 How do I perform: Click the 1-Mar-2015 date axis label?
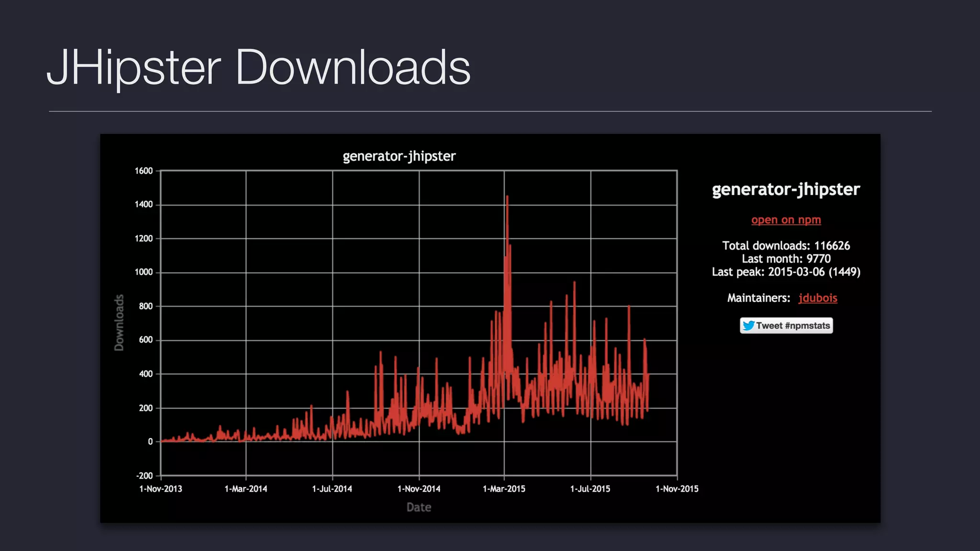coord(503,489)
